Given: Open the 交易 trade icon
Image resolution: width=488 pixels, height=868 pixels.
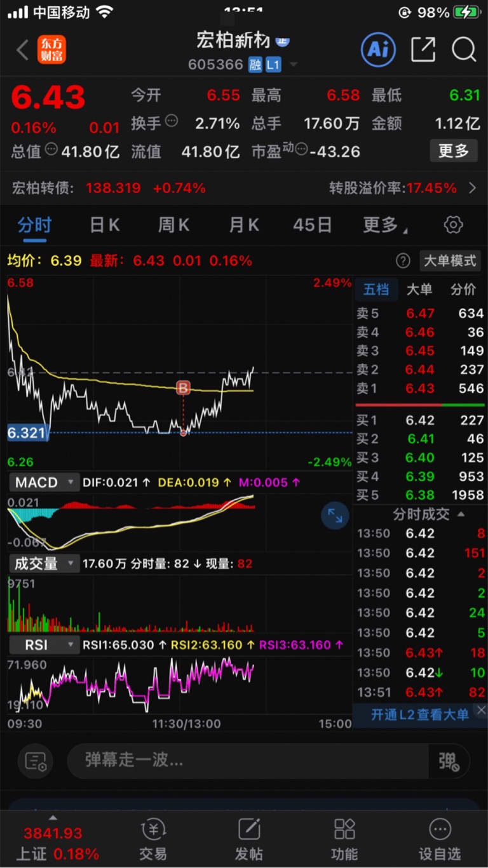Looking at the screenshot, I should point(153,840).
